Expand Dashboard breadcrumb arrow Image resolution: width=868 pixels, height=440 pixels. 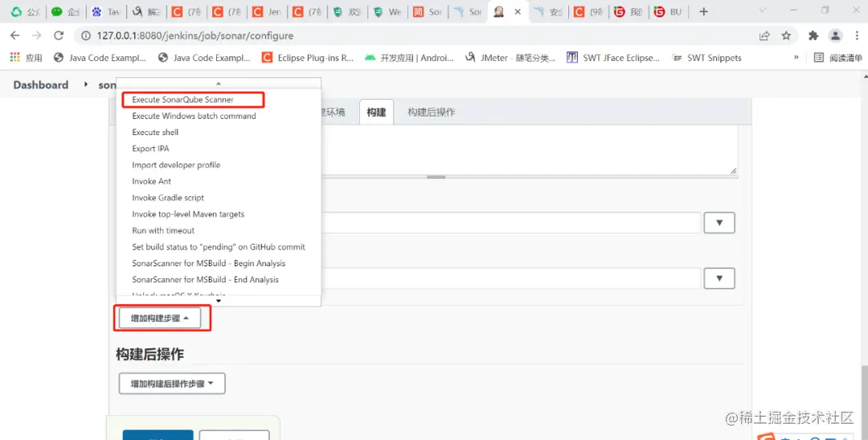(85, 84)
